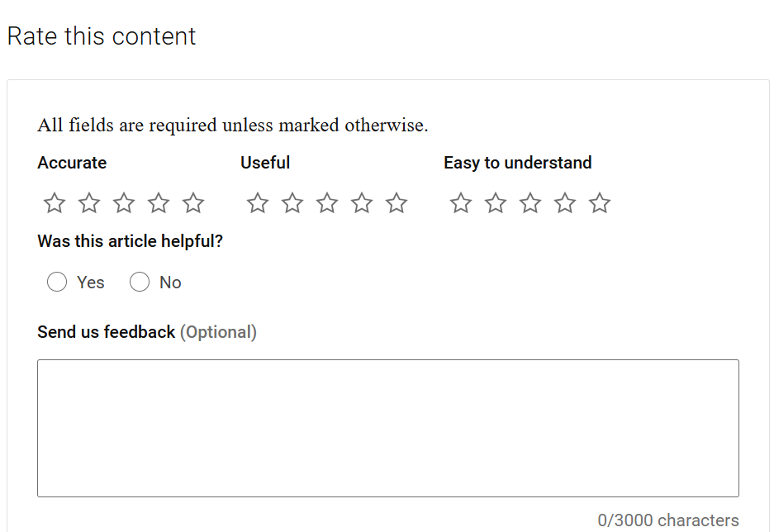
Task: Click the No label text
Action: point(170,283)
